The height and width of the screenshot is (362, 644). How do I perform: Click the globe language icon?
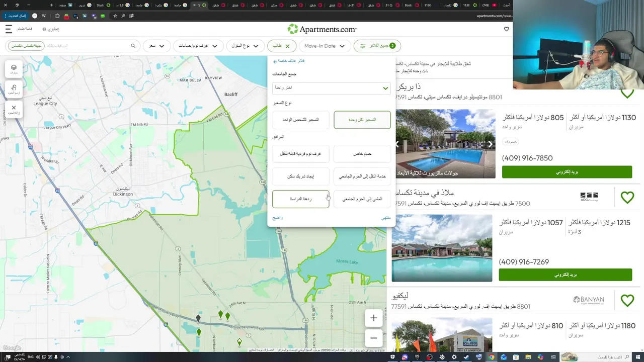(x=44, y=29)
